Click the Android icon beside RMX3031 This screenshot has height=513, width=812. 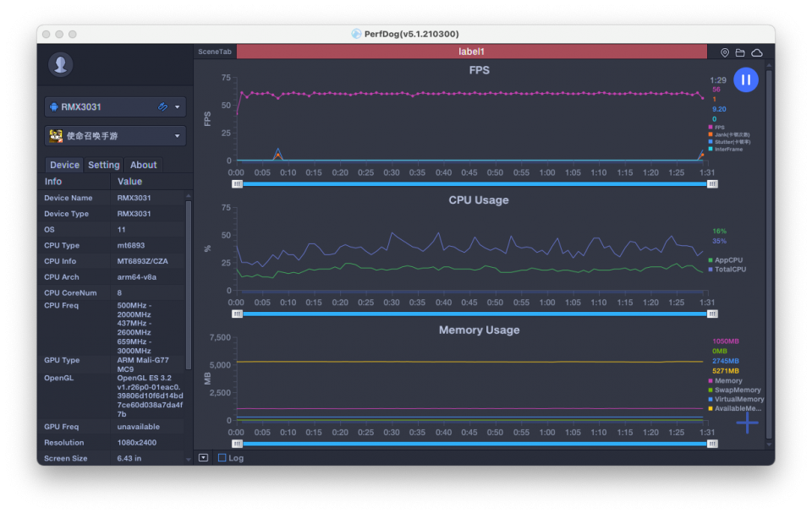pyautogui.click(x=55, y=107)
